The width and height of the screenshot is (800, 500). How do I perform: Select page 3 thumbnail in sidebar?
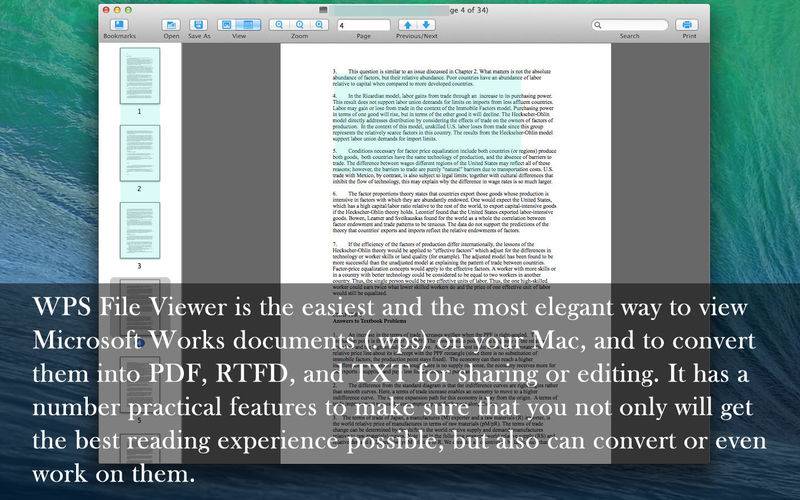point(140,230)
